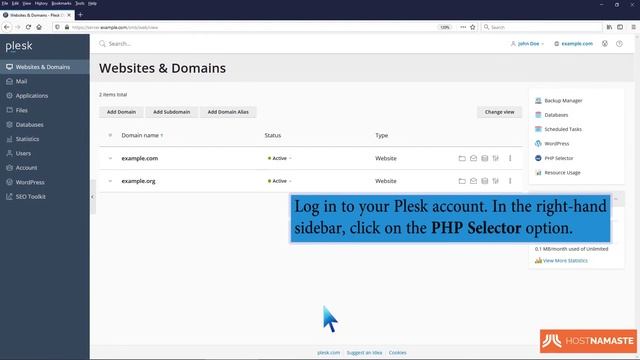Open Active status dropdown for example.com
This screenshot has width=640, height=360.
click(280, 158)
